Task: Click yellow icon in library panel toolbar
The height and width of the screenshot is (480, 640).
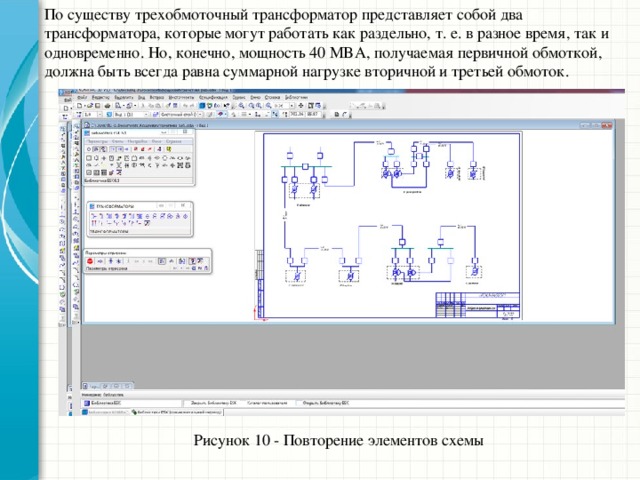Action: (x=169, y=149)
